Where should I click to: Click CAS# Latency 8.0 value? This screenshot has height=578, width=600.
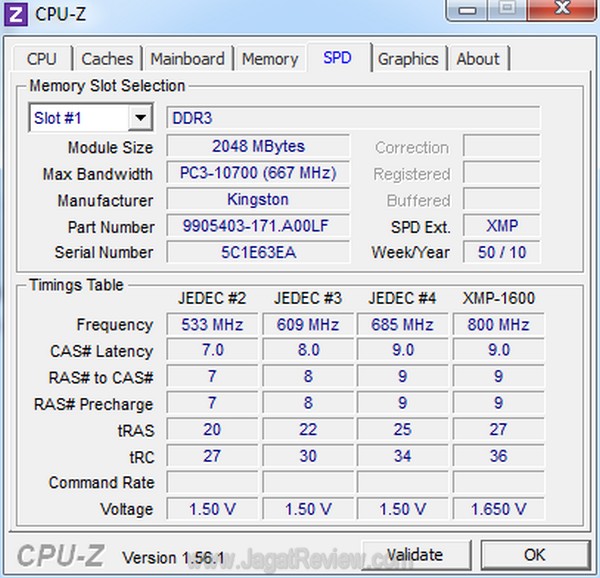tap(308, 350)
